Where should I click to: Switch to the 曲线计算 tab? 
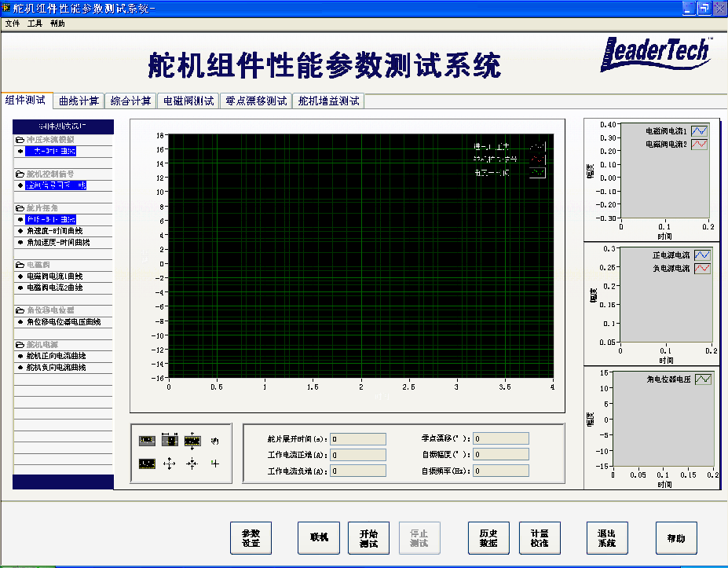pos(79,101)
